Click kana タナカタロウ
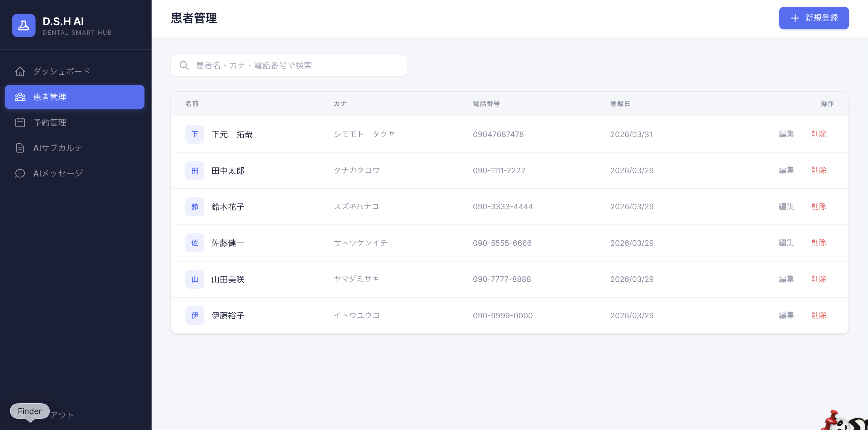Viewport: 868px width, 430px height. [x=357, y=170]
